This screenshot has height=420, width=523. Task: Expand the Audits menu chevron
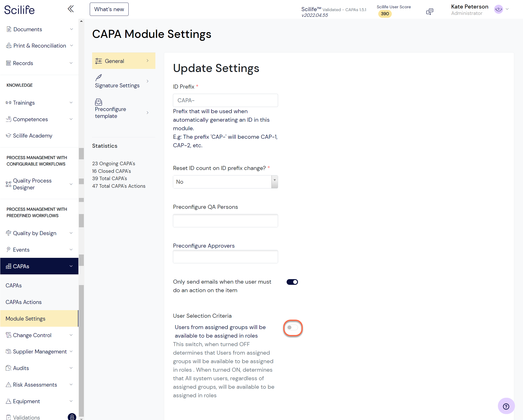pyautogui.click(x=71, y=368)
